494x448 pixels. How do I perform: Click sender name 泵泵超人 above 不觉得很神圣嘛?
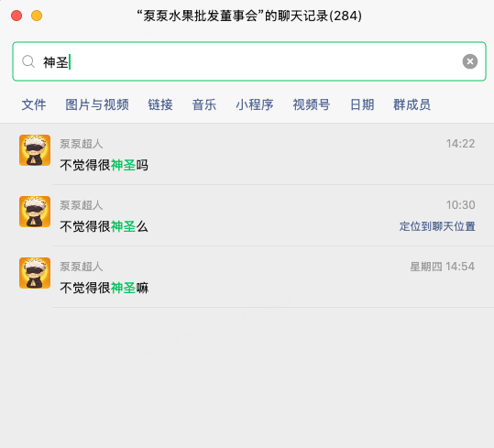point(82,267)
